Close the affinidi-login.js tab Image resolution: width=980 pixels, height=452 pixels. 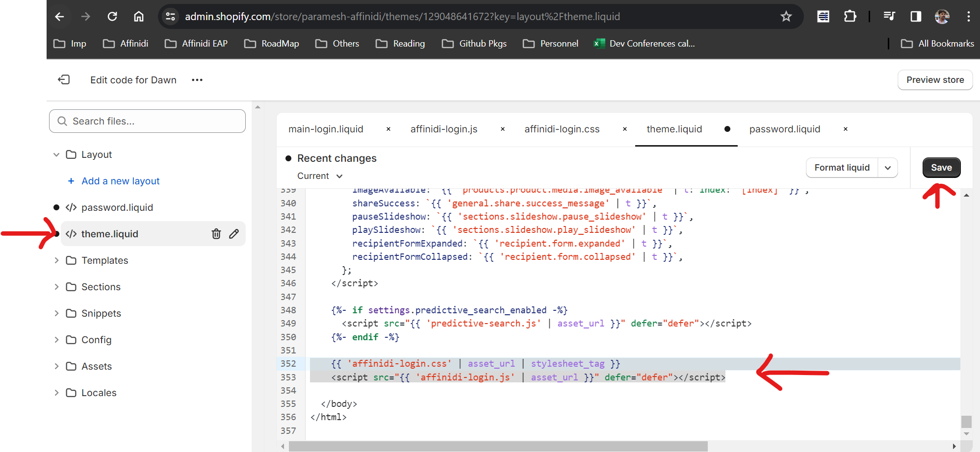503,129
